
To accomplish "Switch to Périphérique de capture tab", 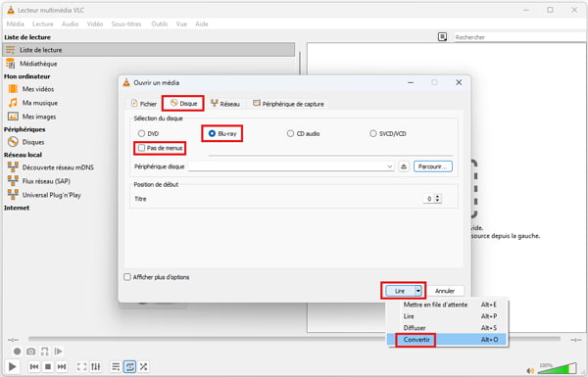I will (x=288, y=104).
